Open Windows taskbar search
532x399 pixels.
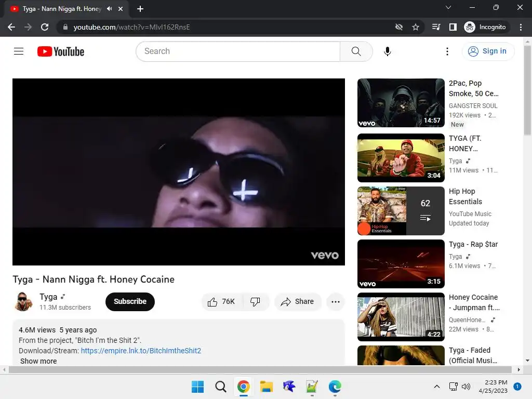pos(220,387)
